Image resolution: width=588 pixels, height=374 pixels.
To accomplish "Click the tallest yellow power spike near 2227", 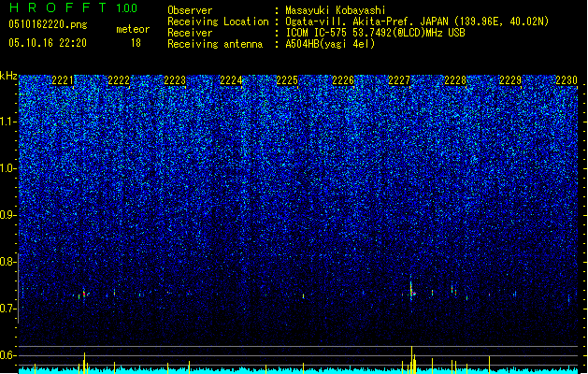I will 411,360.
